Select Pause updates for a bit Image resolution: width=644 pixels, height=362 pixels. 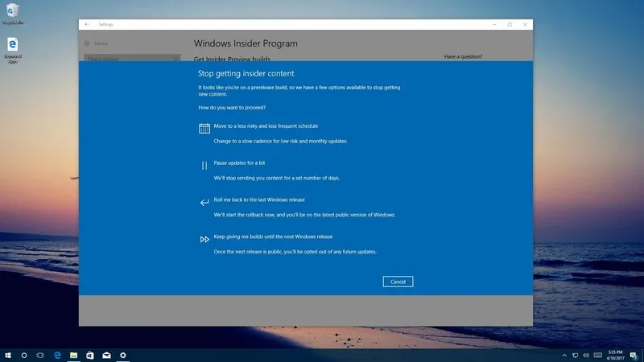(239, 163)
